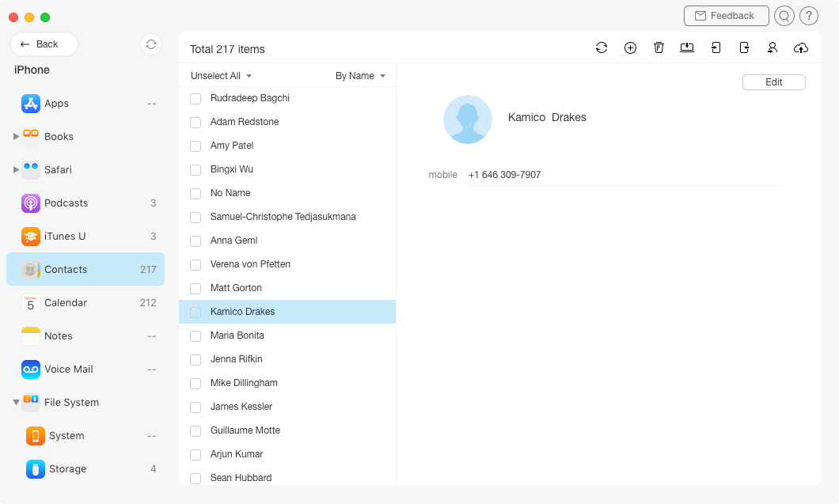The height and width of the screenshot is (504, 839).
Task: Check the box for Anna Geml
Action: (x=196, y=241)
